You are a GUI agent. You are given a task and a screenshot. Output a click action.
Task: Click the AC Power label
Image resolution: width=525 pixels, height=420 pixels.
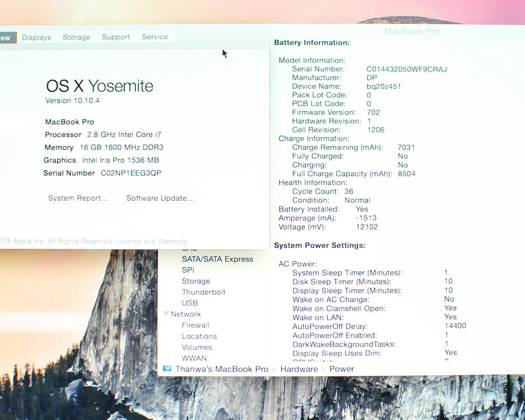pos(297,264)
